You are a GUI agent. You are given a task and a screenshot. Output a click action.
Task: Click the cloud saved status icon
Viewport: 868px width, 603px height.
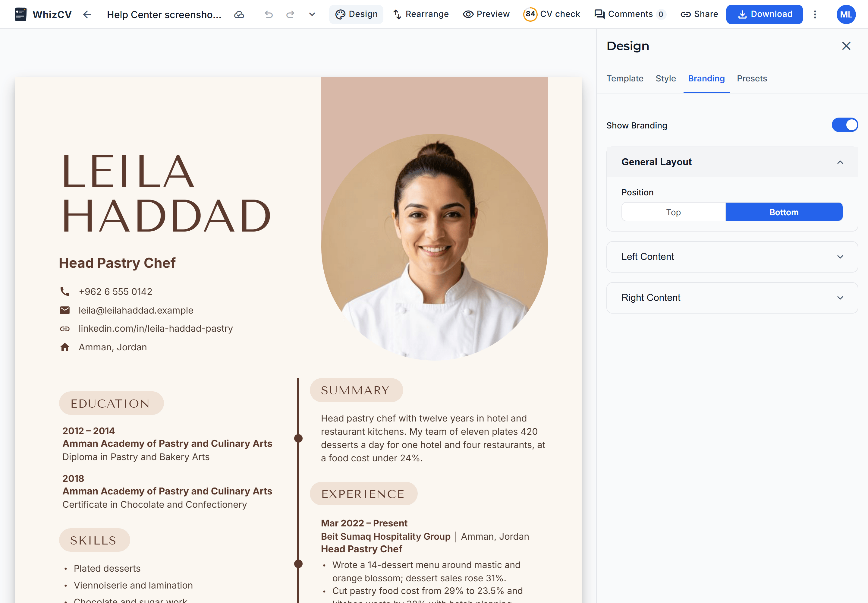(x=239, y=14)
